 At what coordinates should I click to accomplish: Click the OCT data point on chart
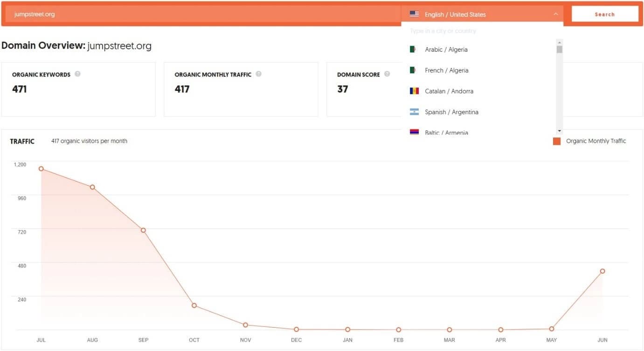[194, 305]
